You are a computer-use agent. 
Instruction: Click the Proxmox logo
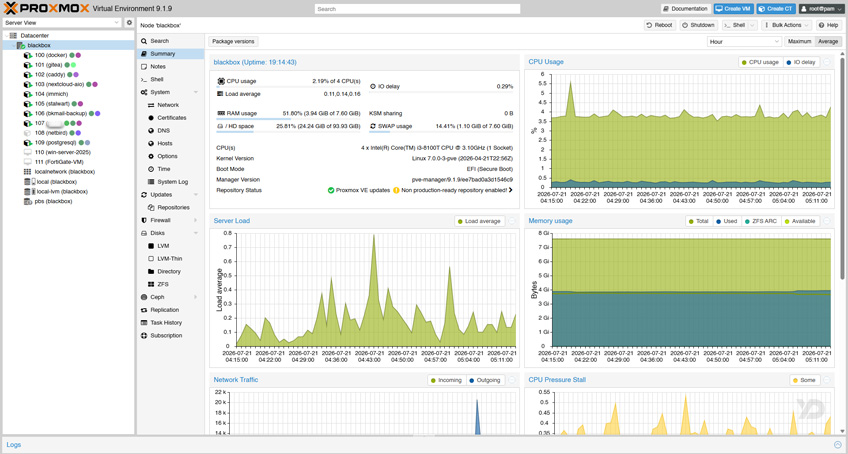pyautogui.click(x=46, y=8)
